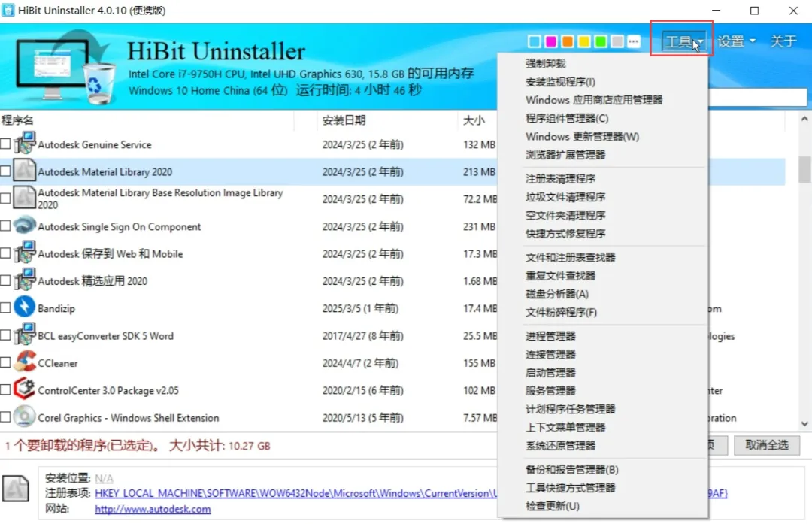The width and height of the screenshot is (812, 524).
Task: Apply the green theme color swatch
Action: point(601,41)
